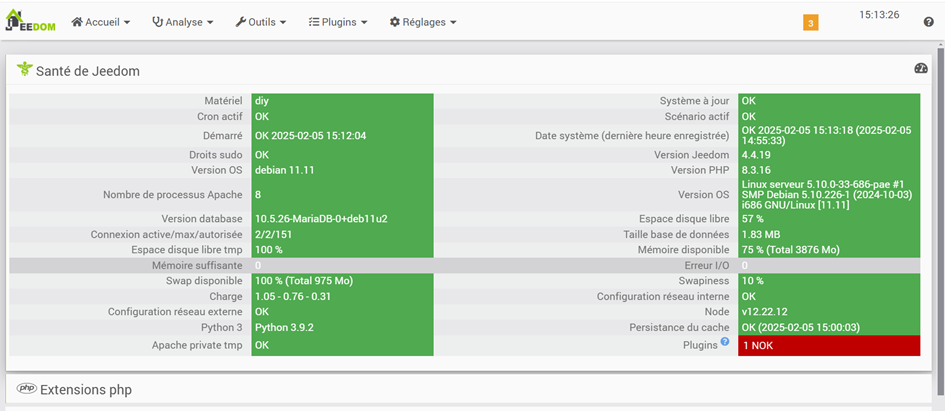The image size is (945, 411).
Task: Open the Accueil menu
Action: 101,22
